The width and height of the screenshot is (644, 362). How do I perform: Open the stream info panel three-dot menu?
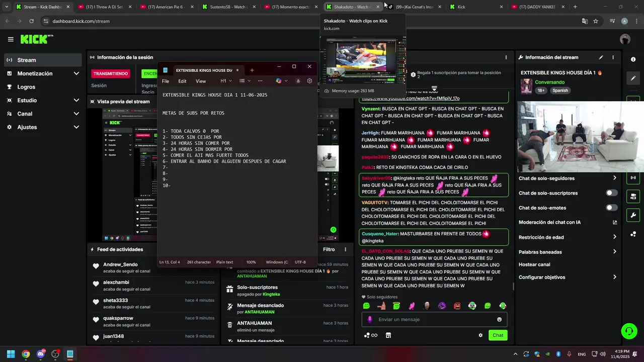(613, 57)
